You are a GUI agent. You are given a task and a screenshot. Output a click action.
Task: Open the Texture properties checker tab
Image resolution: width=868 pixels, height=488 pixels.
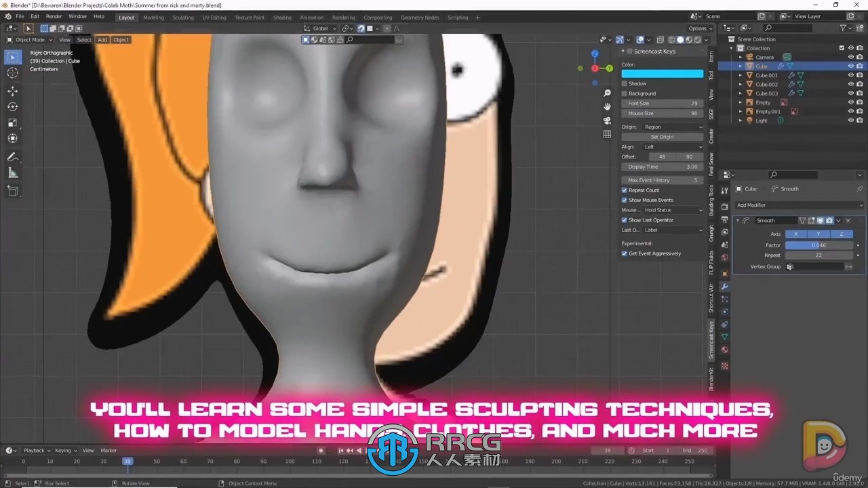pyautogui.click(x=724, y=366)
